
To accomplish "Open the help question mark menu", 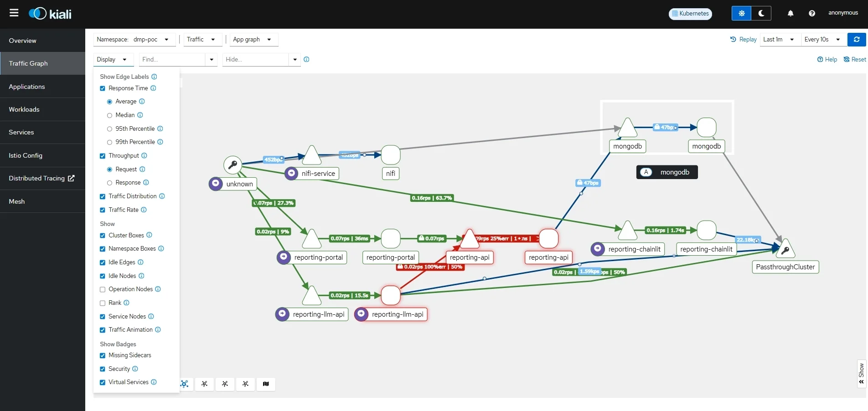I will (812, 13).
